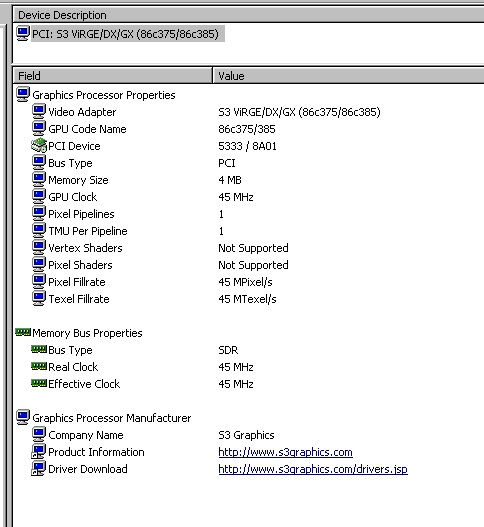This screenshot has width=484, height=527.
Task: Click the SDR bus type value
Action: click(228, 350)
